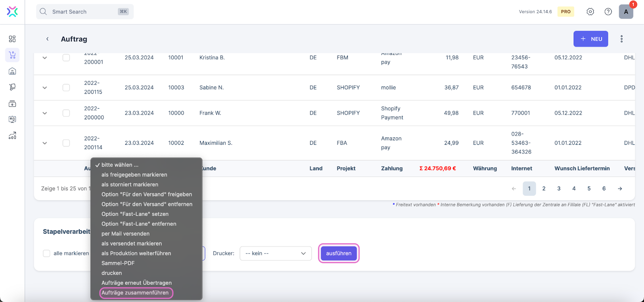Image resolution: width=644 pixels, height=302 pixels.
Task: Go back using the left chevron
Action: click(x=47, y=39)
